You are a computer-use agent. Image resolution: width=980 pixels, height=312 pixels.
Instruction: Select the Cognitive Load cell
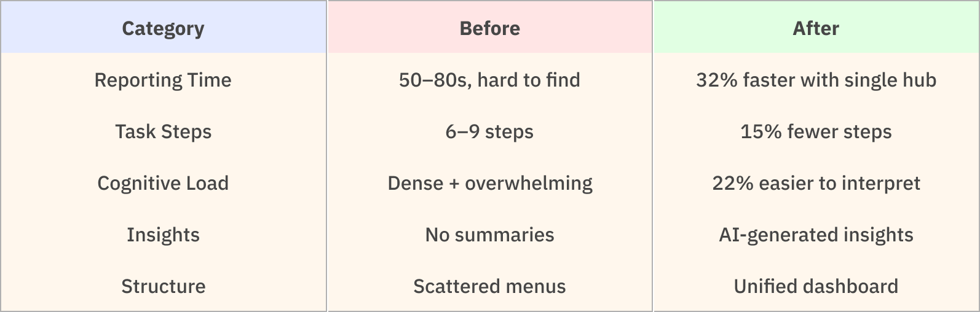pos(163,183)
